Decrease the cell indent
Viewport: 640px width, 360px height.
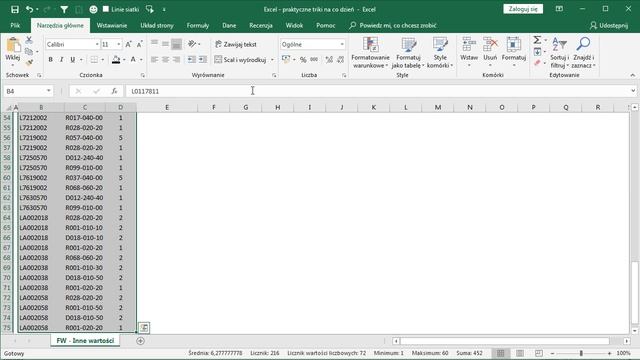click(191, 60)
